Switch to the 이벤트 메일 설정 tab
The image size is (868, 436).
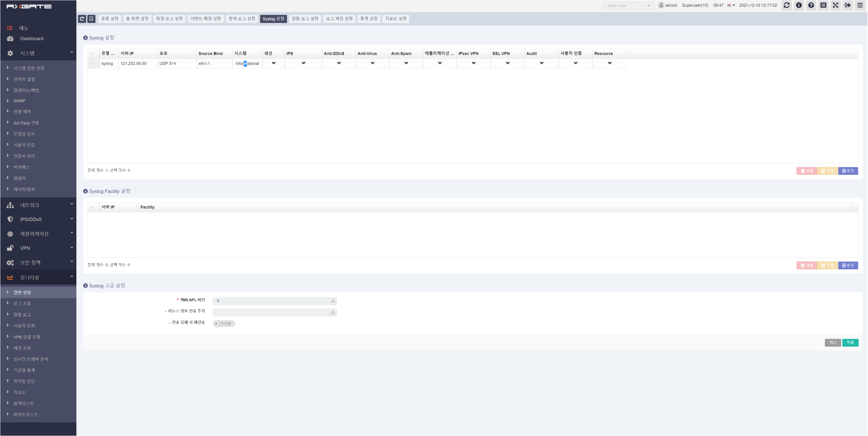click(205, 19)
